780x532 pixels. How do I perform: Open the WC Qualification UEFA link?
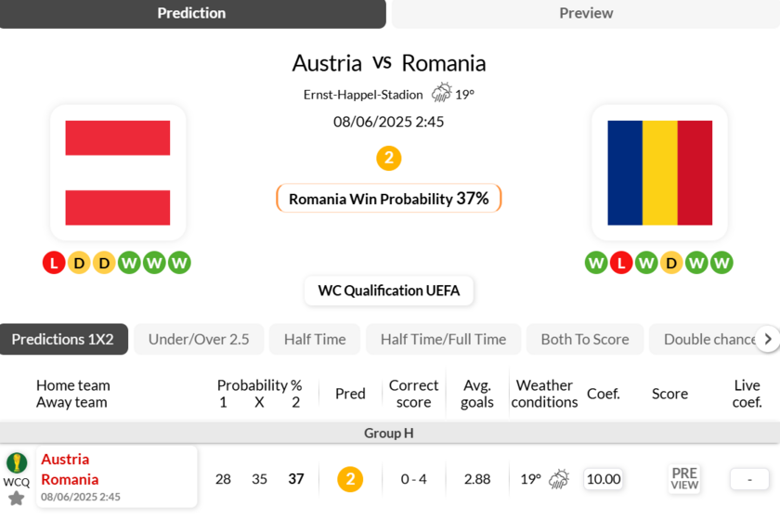[x=389, y=291]
